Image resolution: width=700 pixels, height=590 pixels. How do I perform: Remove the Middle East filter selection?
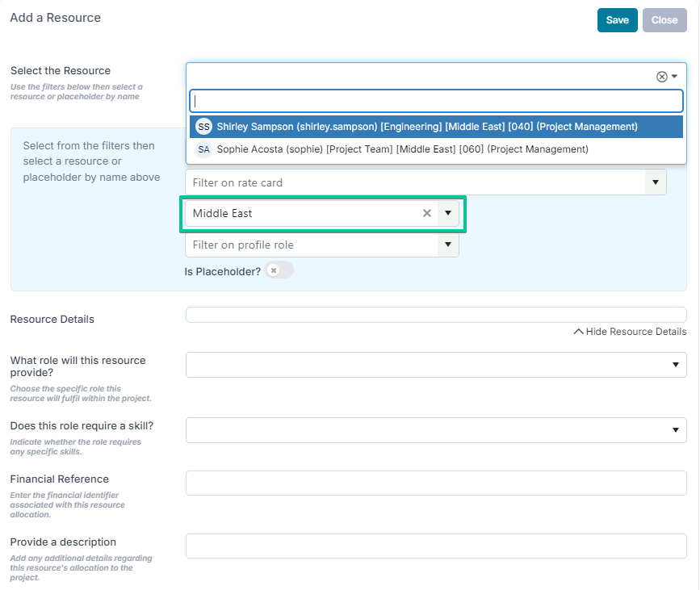(427, 213)
